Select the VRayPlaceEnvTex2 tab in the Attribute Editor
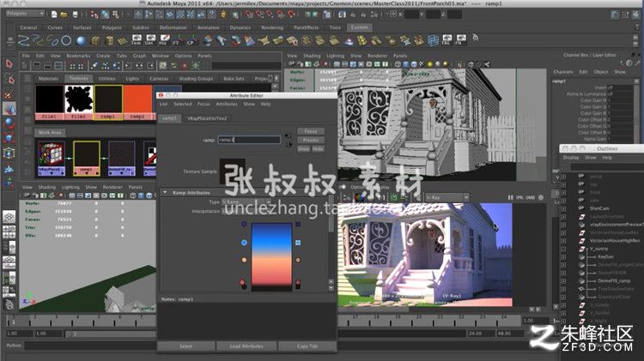 [x=207, y=118]
